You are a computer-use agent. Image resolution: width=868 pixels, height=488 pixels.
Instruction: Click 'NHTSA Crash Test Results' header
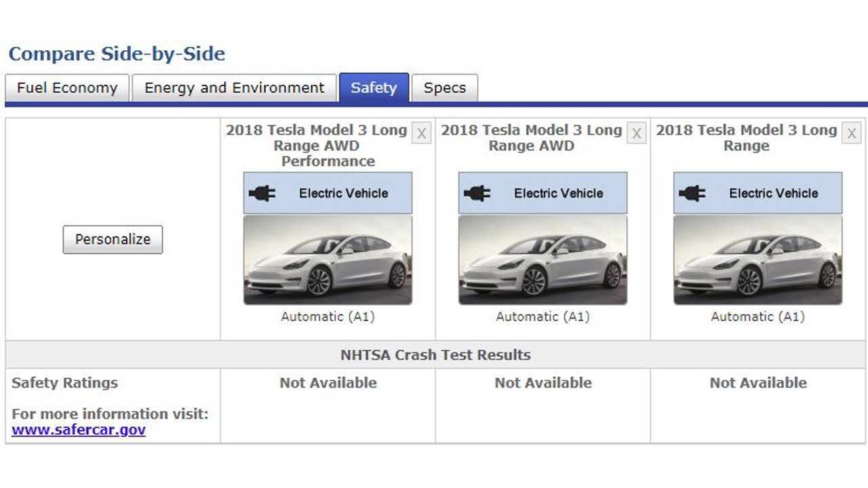pyautogui.click(x=435, y=354)
